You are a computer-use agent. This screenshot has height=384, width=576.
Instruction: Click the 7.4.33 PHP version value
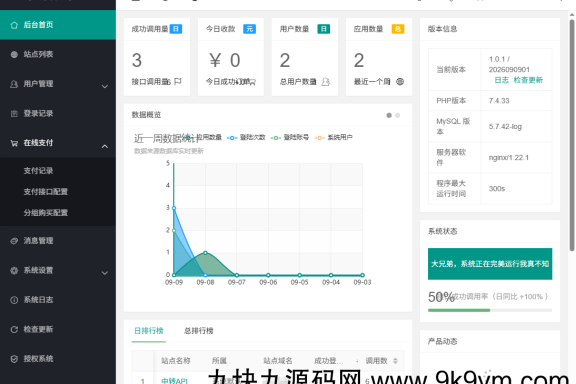(499, 101)
